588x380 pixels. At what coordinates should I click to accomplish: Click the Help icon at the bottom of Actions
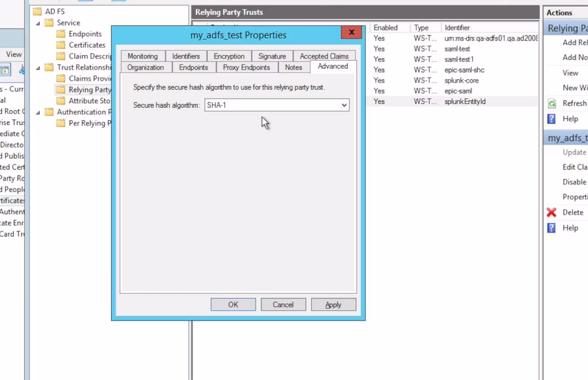pyautogui.click(x=553, y=228)
